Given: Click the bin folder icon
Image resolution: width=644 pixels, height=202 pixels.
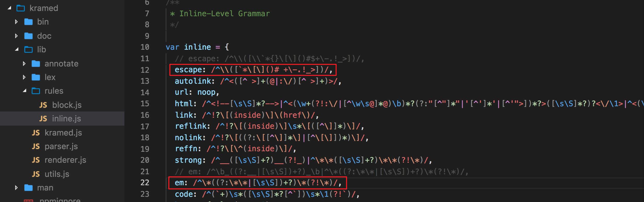Looking at the screenshot, I should click(28, 22).
